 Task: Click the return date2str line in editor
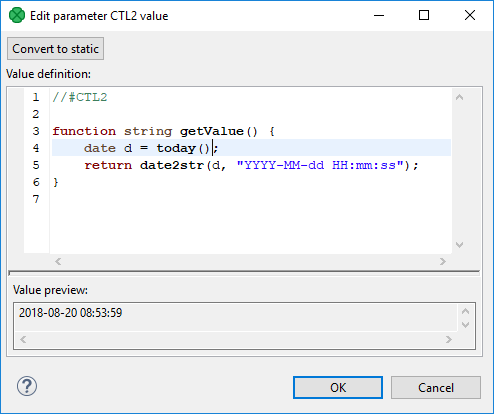pos(251,165)
